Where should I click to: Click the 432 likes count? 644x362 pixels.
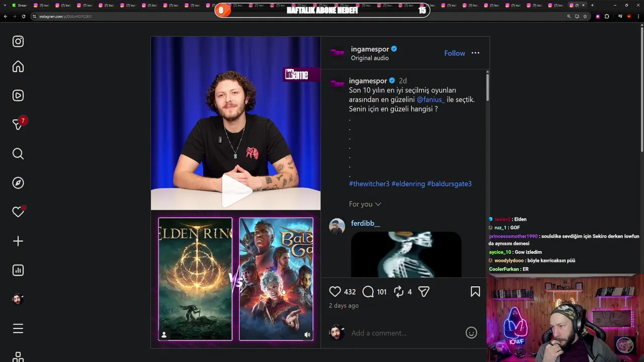coord(350,292)
